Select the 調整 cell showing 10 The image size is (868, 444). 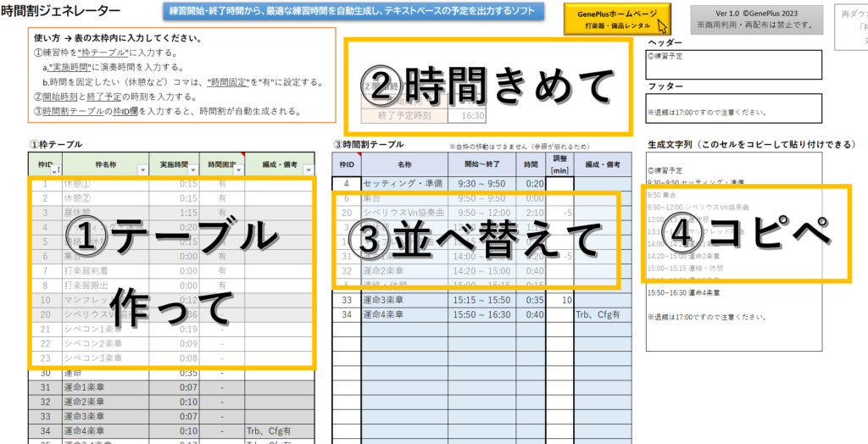[559, 300]
